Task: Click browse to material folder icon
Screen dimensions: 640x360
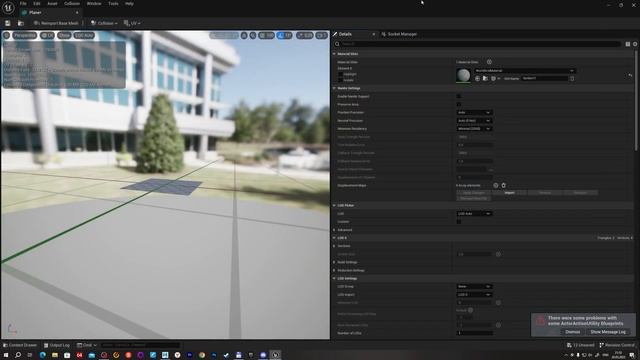Action: [x=485, y=78]
